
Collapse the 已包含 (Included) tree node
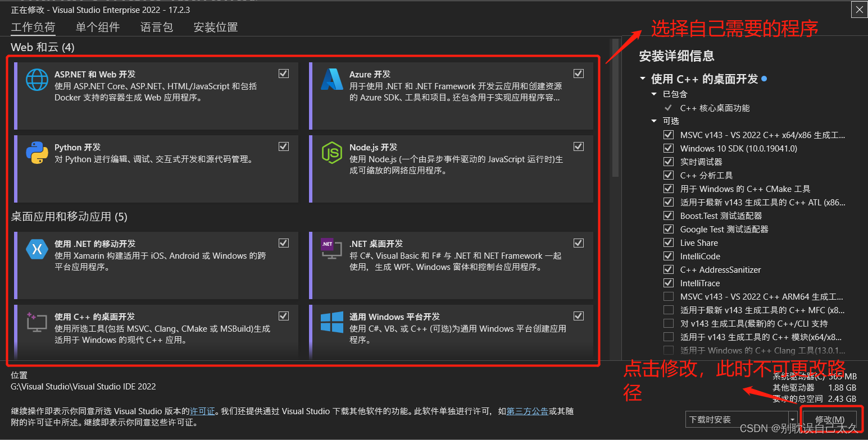(x=654, y=94)
